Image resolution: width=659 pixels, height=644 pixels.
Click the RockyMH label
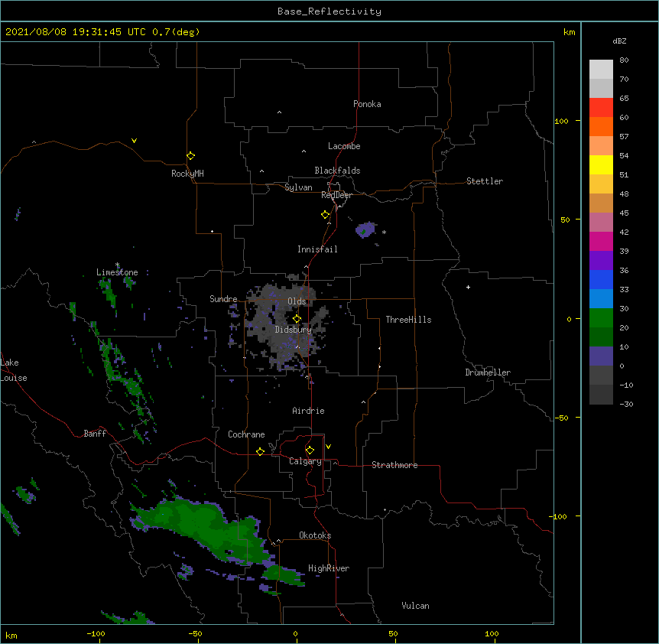[187, 174]
